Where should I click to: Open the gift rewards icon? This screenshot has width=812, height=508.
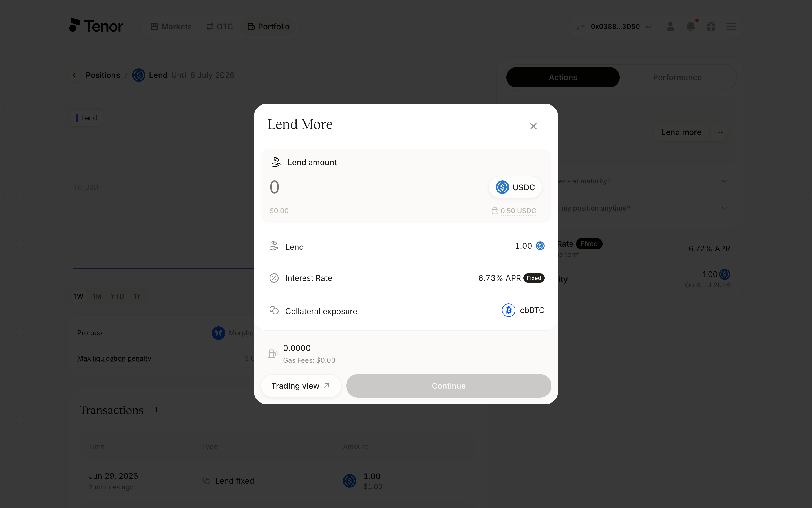pyautogui.click(x=711, y=27)
